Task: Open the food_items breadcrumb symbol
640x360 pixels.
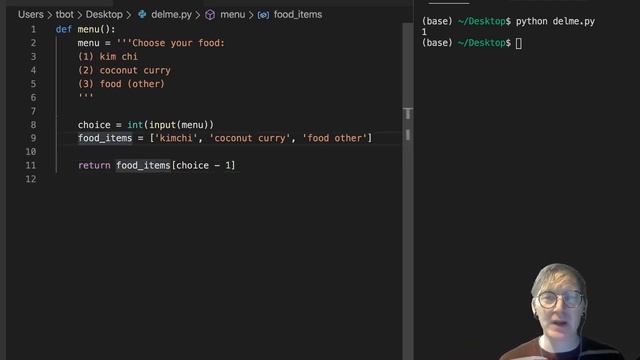Action: point(298,15)
